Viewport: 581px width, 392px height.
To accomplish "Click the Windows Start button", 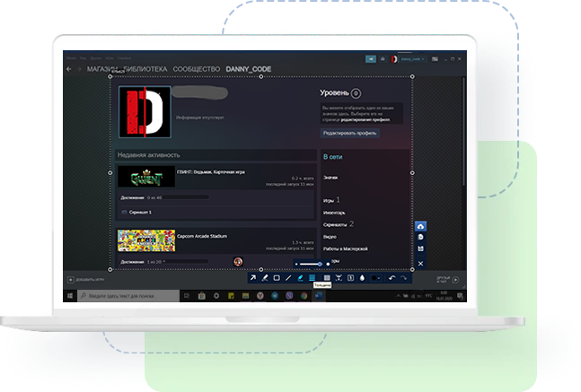I will [x=68, y=295].
